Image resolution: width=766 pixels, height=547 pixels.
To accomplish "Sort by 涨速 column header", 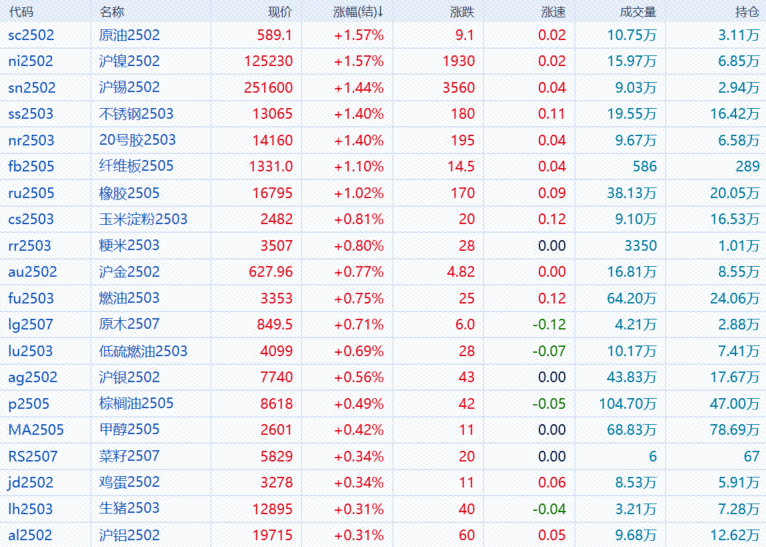I will pos(553,12).
